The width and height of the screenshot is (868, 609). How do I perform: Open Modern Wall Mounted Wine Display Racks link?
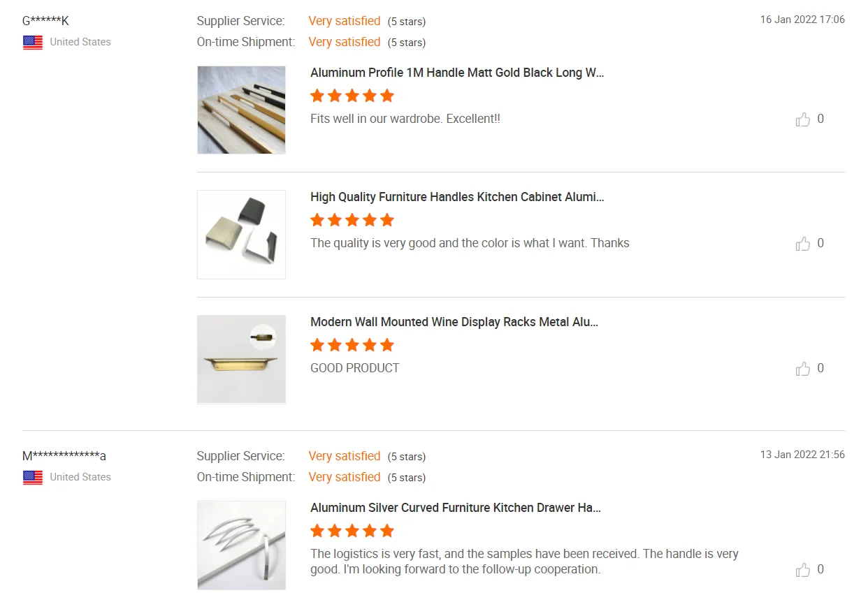coord(454,322)
